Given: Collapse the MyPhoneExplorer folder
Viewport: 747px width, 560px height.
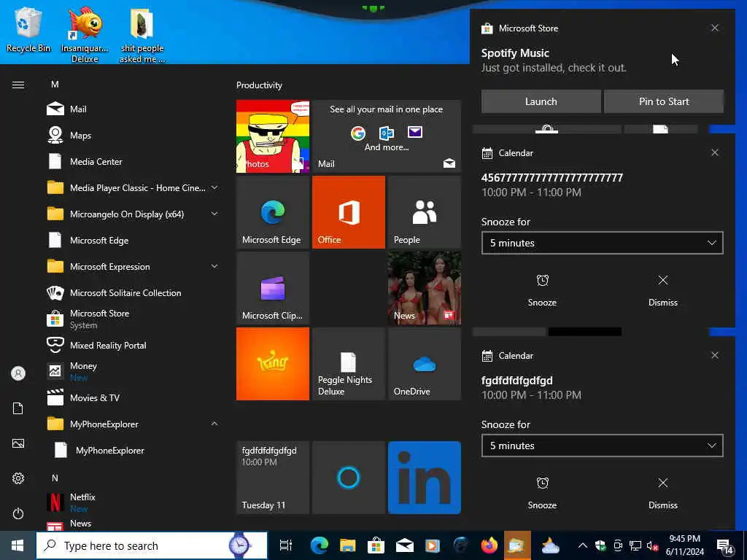Looking at the screenshot, I should point(214,424).
